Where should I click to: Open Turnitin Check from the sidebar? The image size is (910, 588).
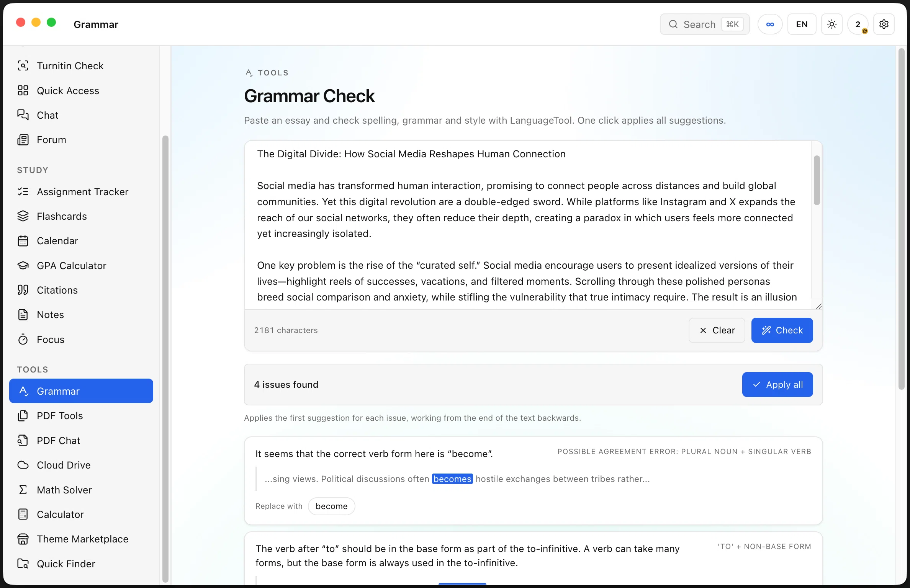(x=81, y=66)
